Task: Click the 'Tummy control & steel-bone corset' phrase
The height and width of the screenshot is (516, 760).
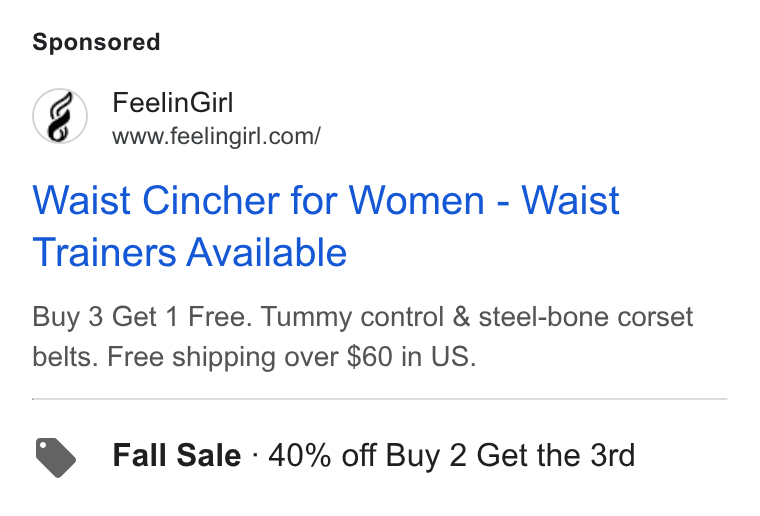Action: (x=477, y=317)
